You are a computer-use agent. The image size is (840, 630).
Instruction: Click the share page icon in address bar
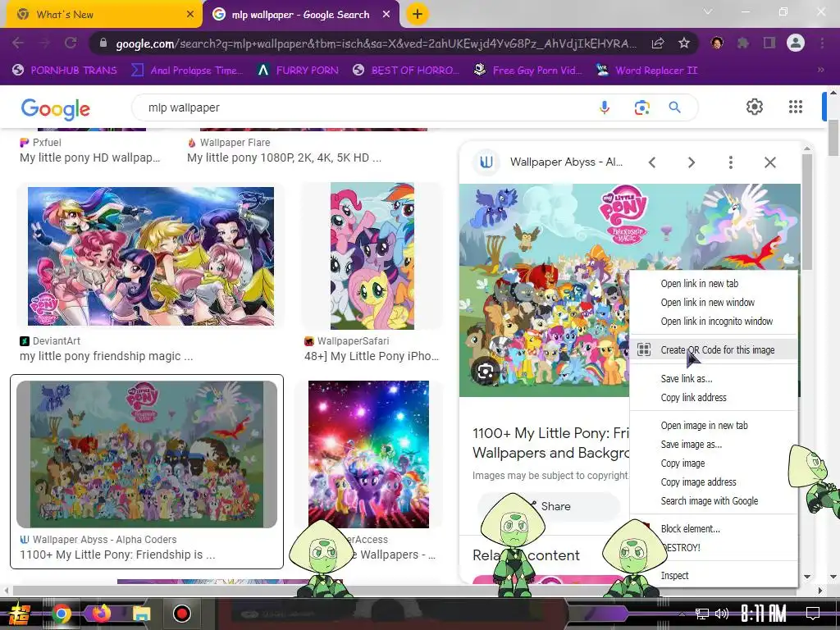[x=658, y=43]
